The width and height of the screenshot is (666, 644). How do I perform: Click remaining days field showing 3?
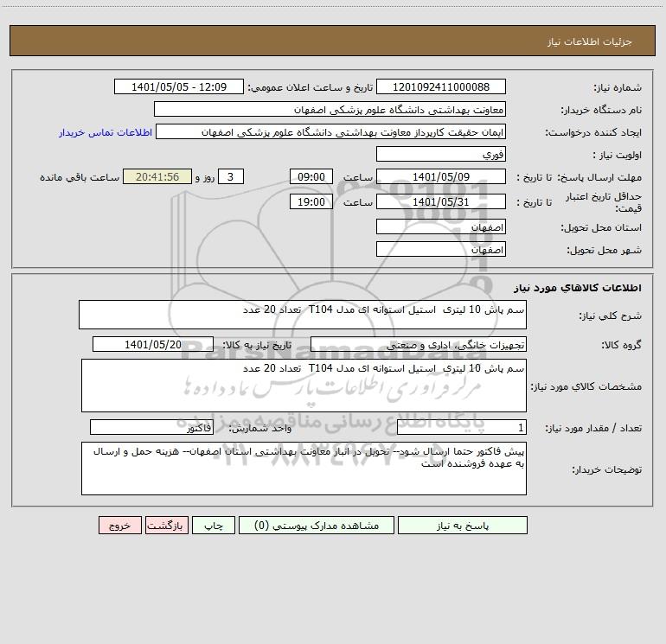pyautogui.click(x=231, y=176)
